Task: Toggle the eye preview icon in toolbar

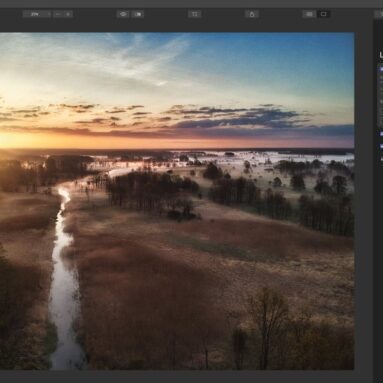Action: 123,14
